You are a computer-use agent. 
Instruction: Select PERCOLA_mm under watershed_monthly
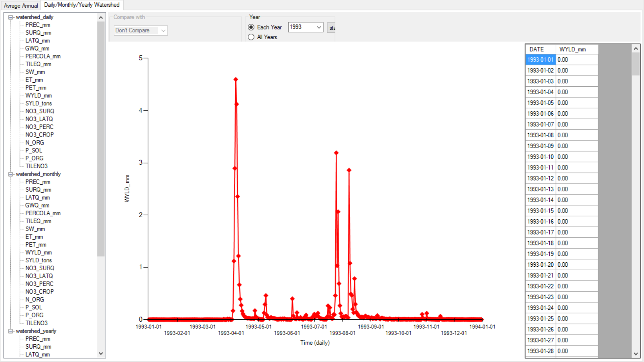coord(43,213)
